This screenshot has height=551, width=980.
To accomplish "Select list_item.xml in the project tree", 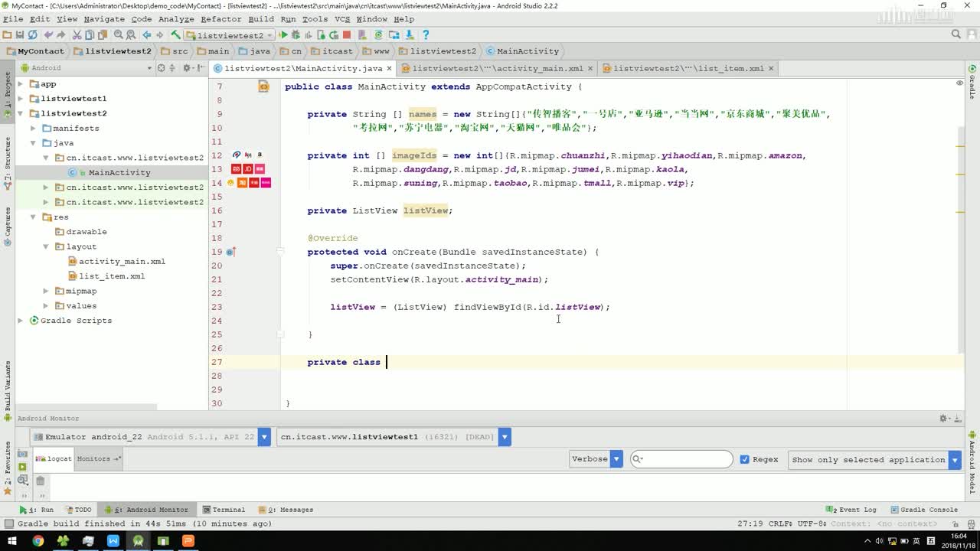I will click(x=106, y=276).
